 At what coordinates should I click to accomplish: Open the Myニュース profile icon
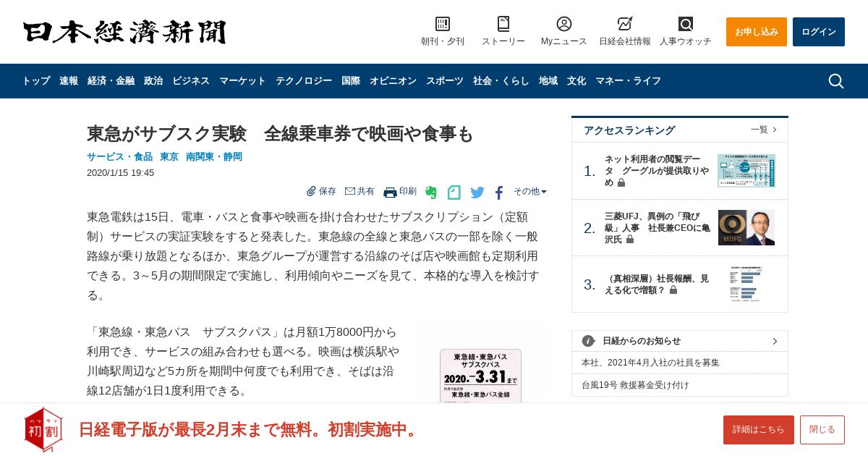click(564, 24)
